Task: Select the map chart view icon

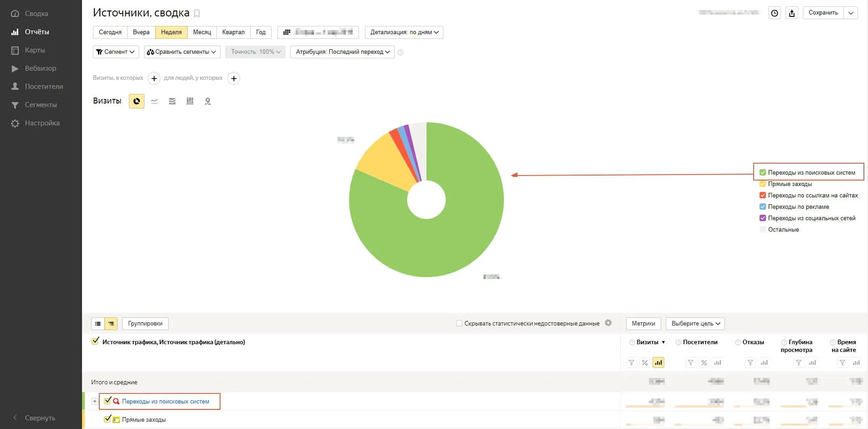Action: [x=208, y=101]
